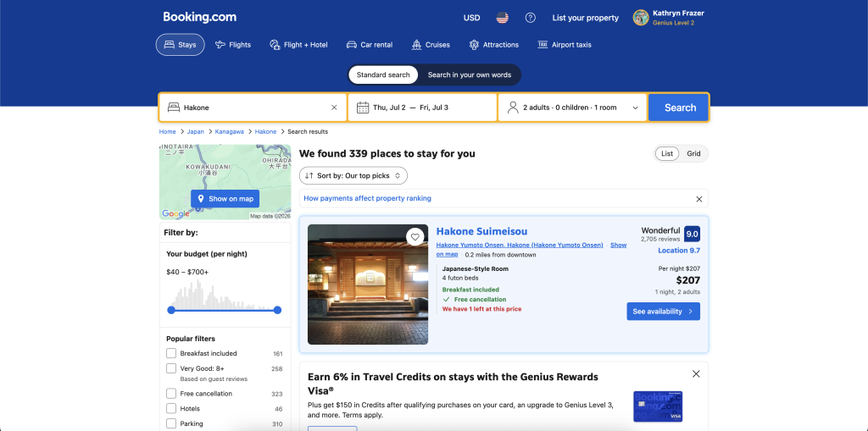Check the Breakfast included filter
The width and height of the screenshot is (868, 431).
coord(171,353)
